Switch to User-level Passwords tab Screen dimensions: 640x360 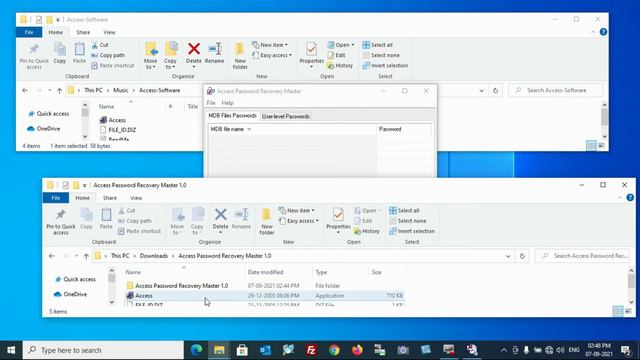point(285,116)
